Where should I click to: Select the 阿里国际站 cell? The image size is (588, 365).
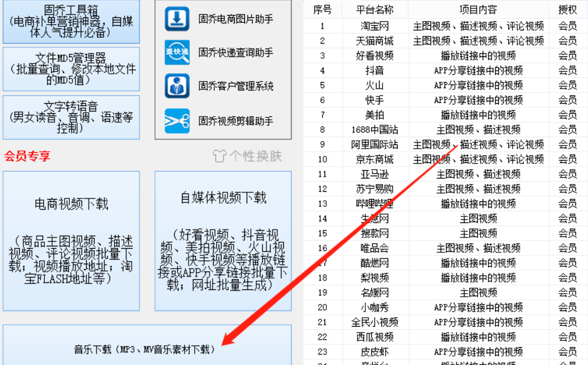pyautogui.click(x=375, y=144)
